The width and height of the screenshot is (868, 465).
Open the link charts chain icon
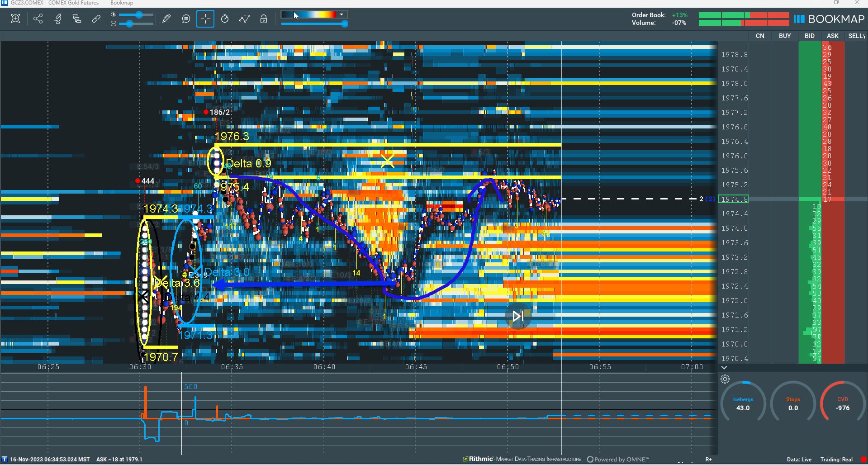[x=96, y=19]
